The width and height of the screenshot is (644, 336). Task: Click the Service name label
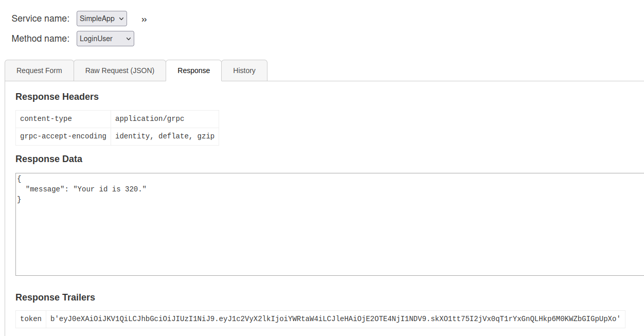click(41, 19)
